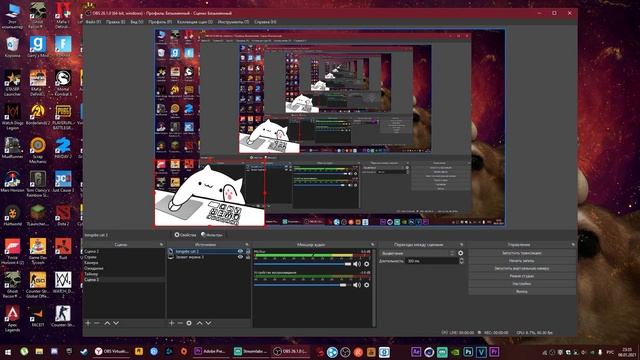Adjust the transition duration stepper arrows
The height and width of the screenshot is (360, 640).
461,261
